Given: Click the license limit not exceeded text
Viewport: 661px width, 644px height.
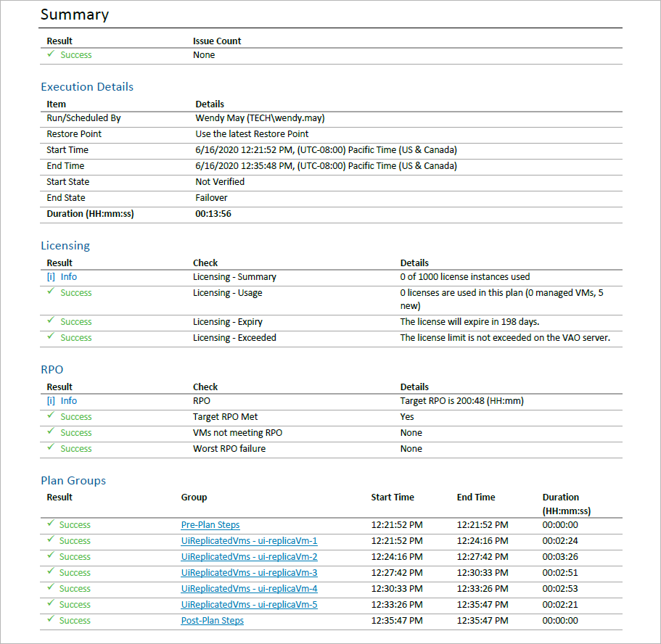Looking at the screenshot, I should (x=505, y=338).
